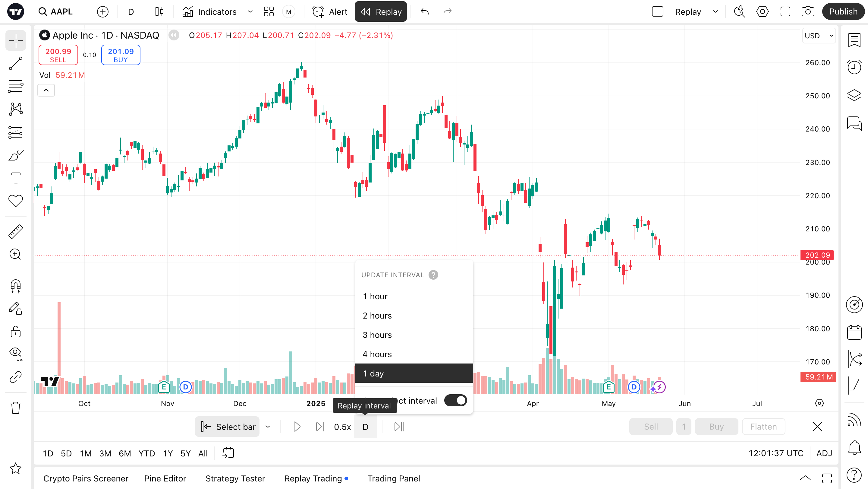This screenshot has width=868, height=489.
Task: Select the trend line drawing tool
Action: click(15, 63)
